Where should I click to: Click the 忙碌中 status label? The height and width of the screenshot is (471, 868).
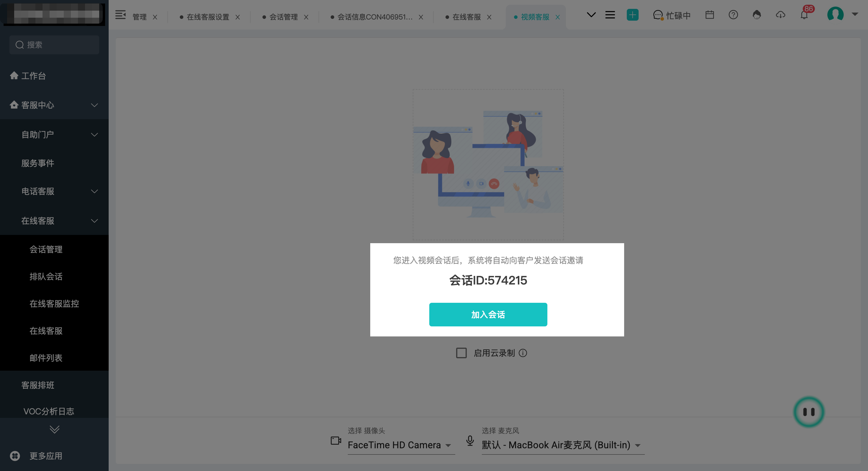point(678,16)
